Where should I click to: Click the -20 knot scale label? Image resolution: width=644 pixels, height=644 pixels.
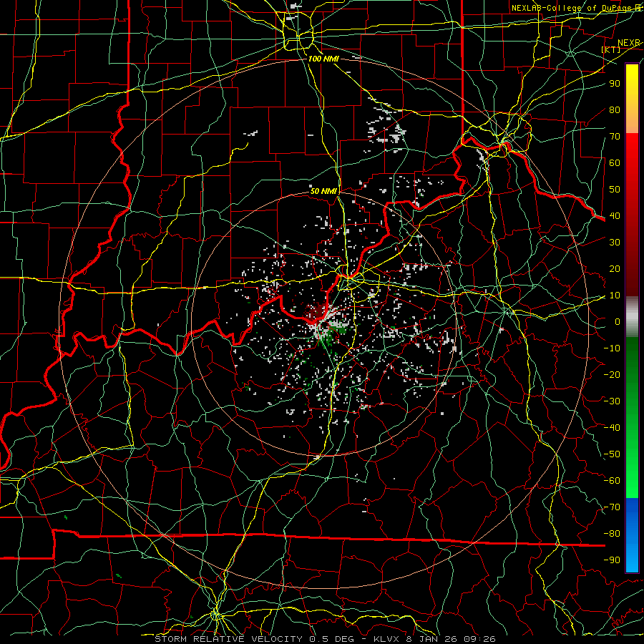click(612, 374)
